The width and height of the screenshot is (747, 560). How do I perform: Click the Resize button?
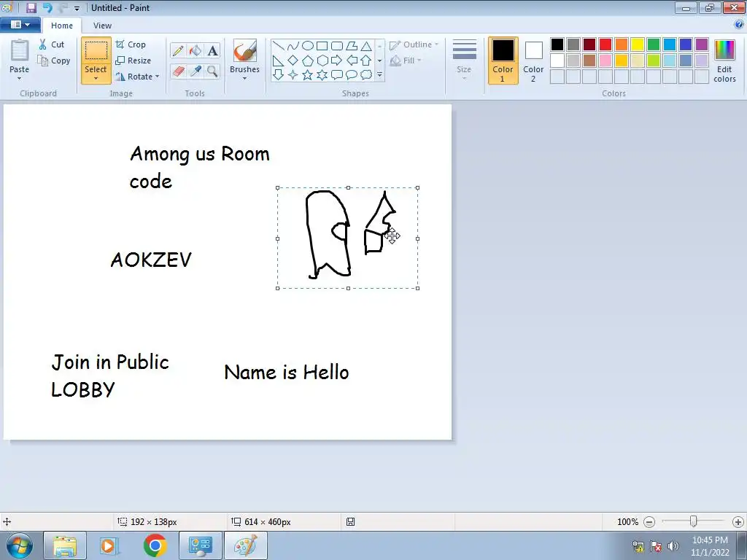pyautogui.click(x=133, y=61)
